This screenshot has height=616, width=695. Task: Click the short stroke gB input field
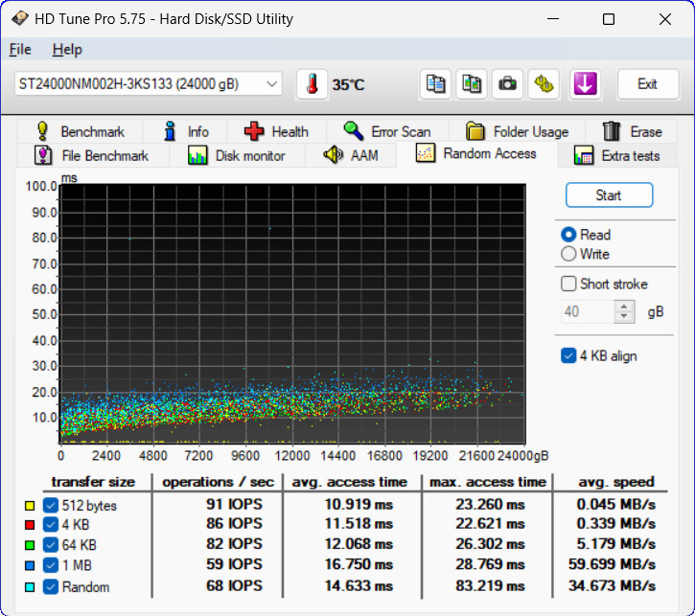pyautogui.click(x=588, y=311)
